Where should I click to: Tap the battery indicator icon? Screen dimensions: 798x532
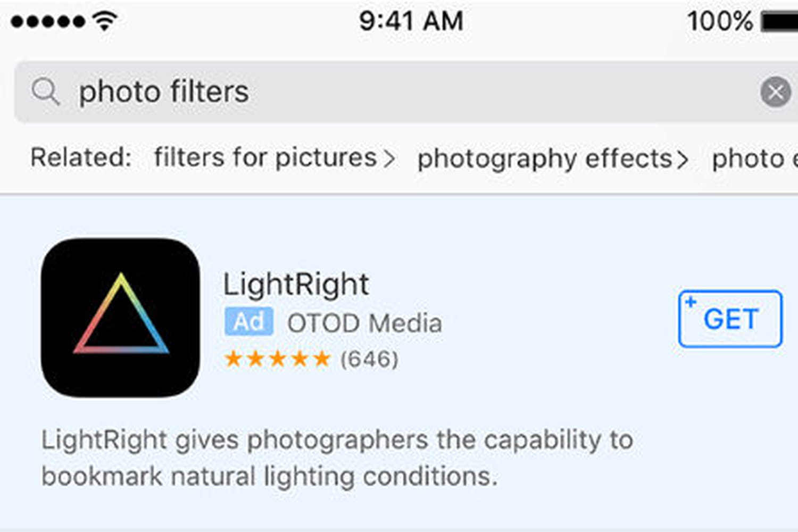(779, 22)
